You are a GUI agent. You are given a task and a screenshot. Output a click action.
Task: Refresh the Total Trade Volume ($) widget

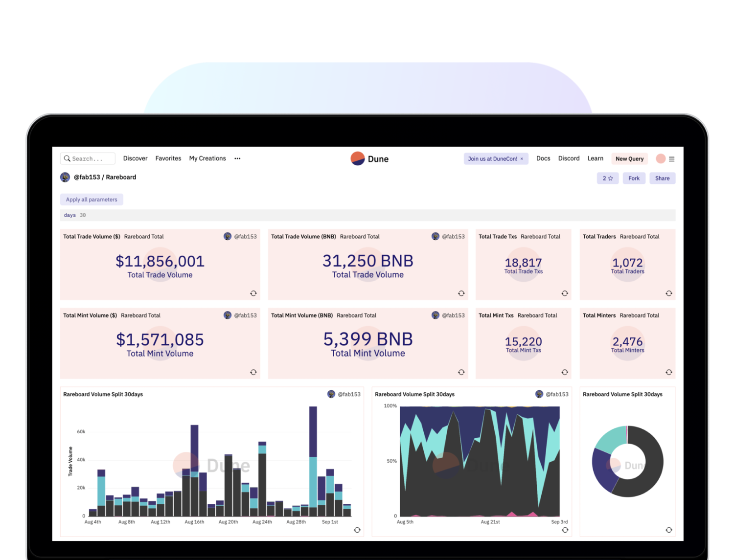(253, 293)
